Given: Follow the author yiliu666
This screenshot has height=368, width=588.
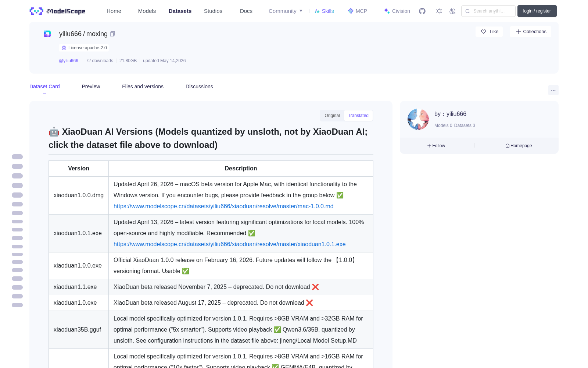Looking at the screenshot, I should pyautogui.click(x=436, y=146).
